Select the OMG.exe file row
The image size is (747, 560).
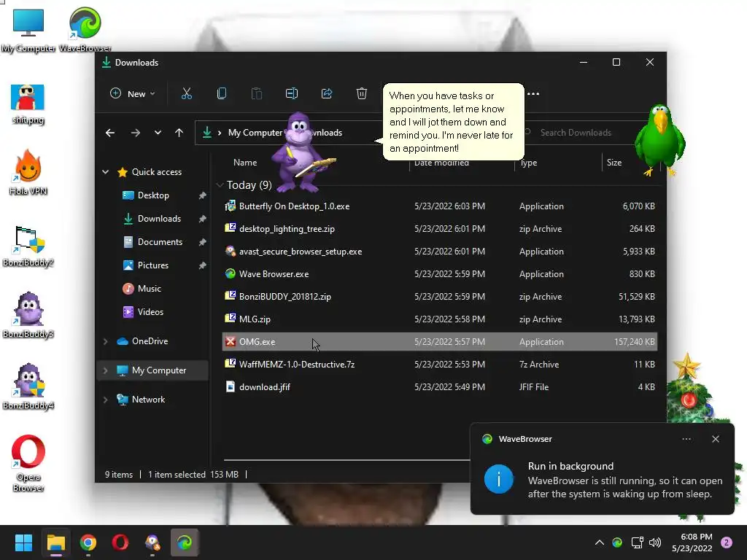click(440, 341)
